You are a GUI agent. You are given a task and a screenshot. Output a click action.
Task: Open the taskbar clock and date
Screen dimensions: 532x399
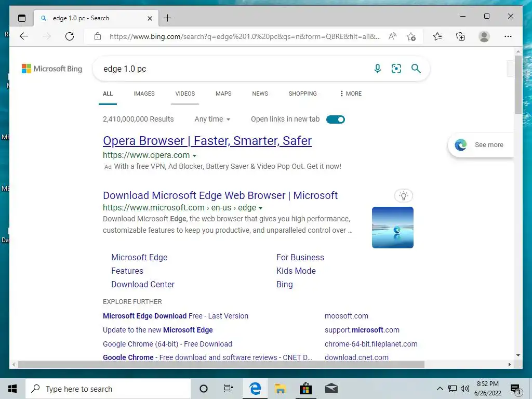[x=487, y=389]
